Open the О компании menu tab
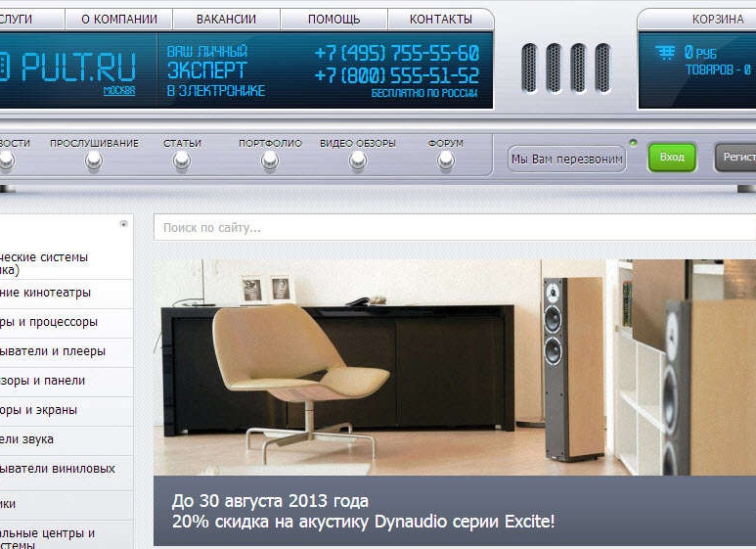The width and height of the screenshot is (756, 549). pyautogui.click(x=118, y=19)
